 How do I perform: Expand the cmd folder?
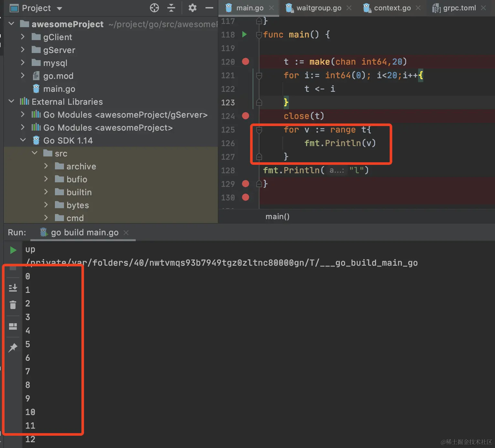(46, 218)
